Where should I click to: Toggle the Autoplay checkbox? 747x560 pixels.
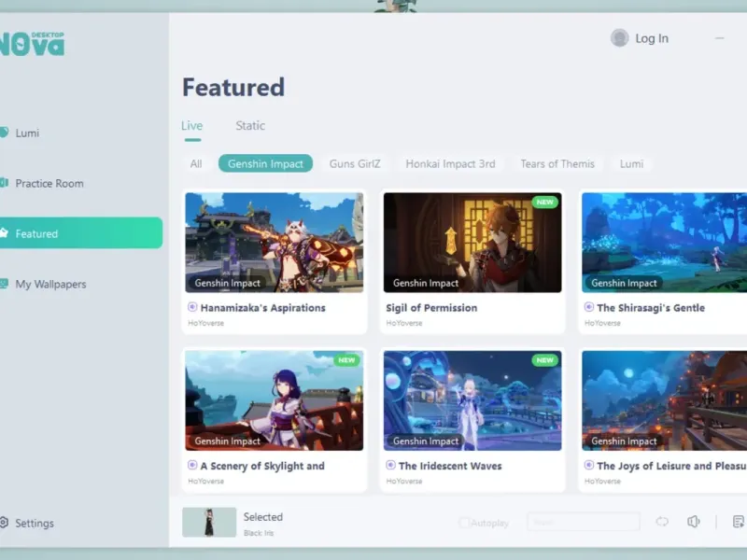tap(464, 523)
